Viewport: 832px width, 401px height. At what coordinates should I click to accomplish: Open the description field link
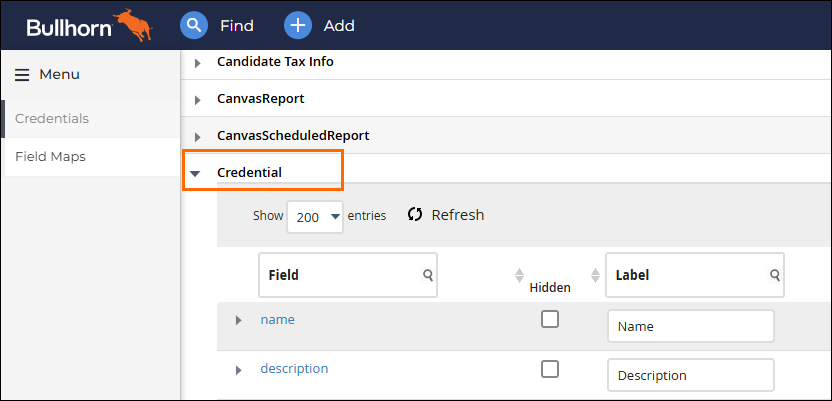point(294,368)
